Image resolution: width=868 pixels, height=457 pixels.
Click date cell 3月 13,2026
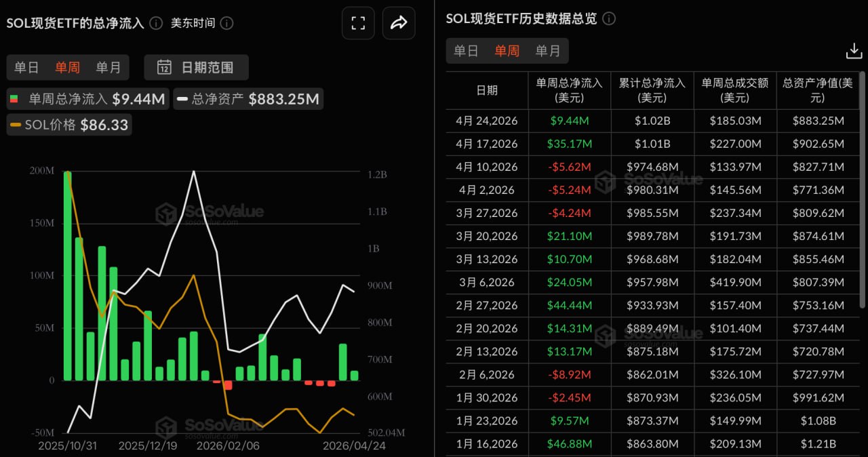(x=487, y=259)
